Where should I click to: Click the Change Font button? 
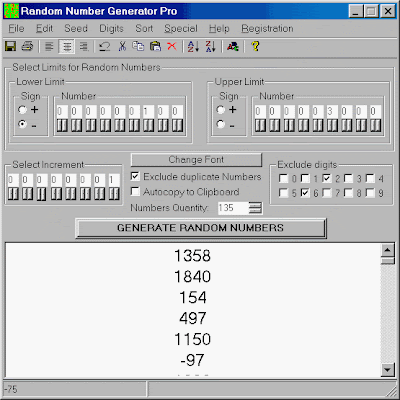(196, 160)
